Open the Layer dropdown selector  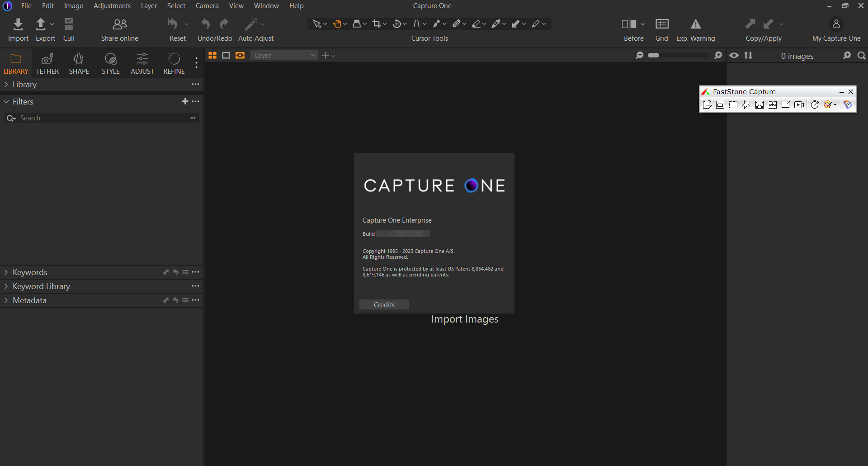pyautogui.click(x=284, y=56)
